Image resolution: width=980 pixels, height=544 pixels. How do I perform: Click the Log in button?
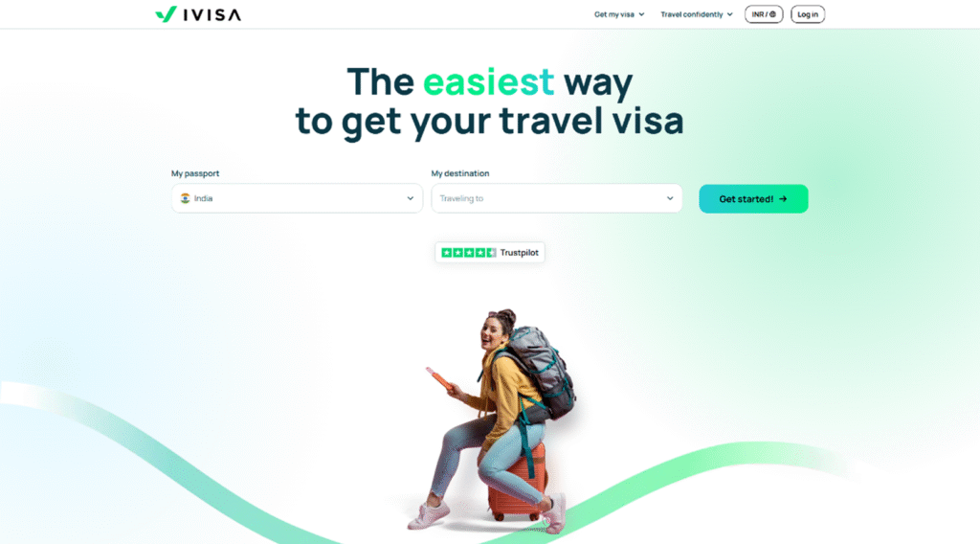[x=808, y=14]
